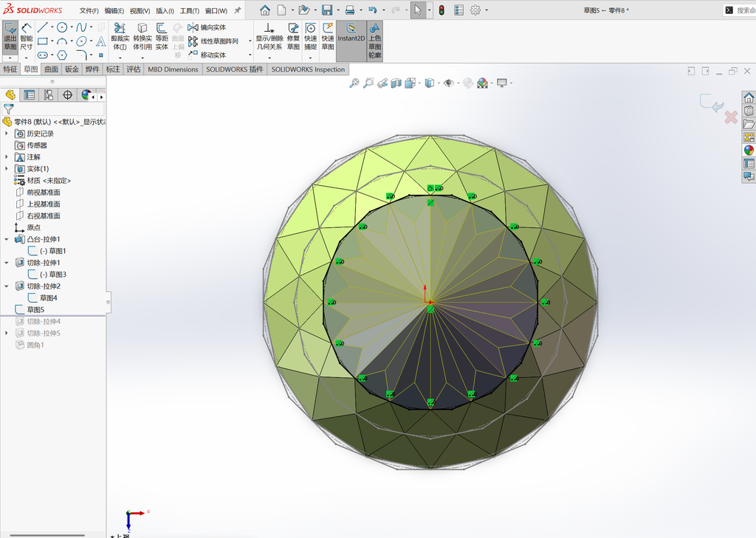Switch to the 曲面 tab

pyautogui.click(x=51, y=69)
